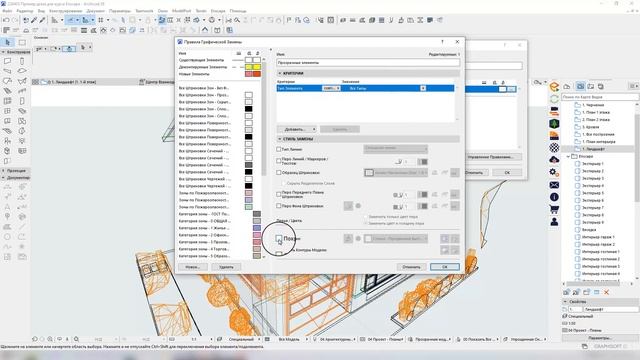
Task: Click the shopping cart icon in side strip
Action: click(x=554, y=209)
